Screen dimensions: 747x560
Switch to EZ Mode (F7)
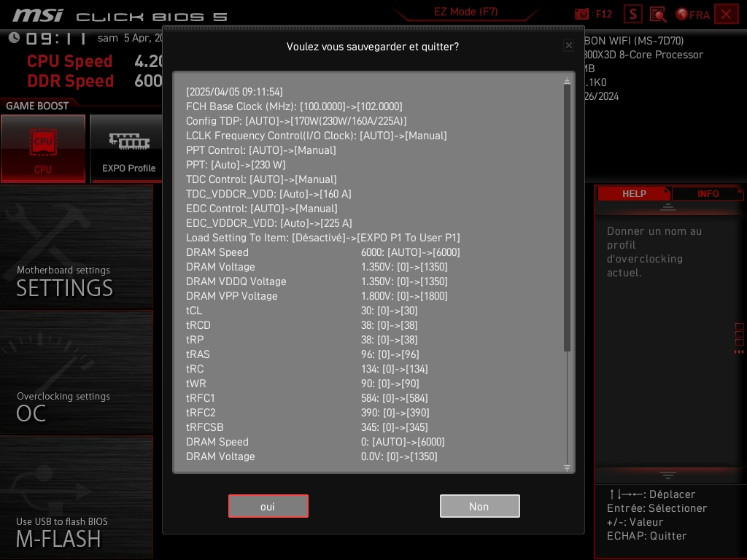click(x=465, y=12)
